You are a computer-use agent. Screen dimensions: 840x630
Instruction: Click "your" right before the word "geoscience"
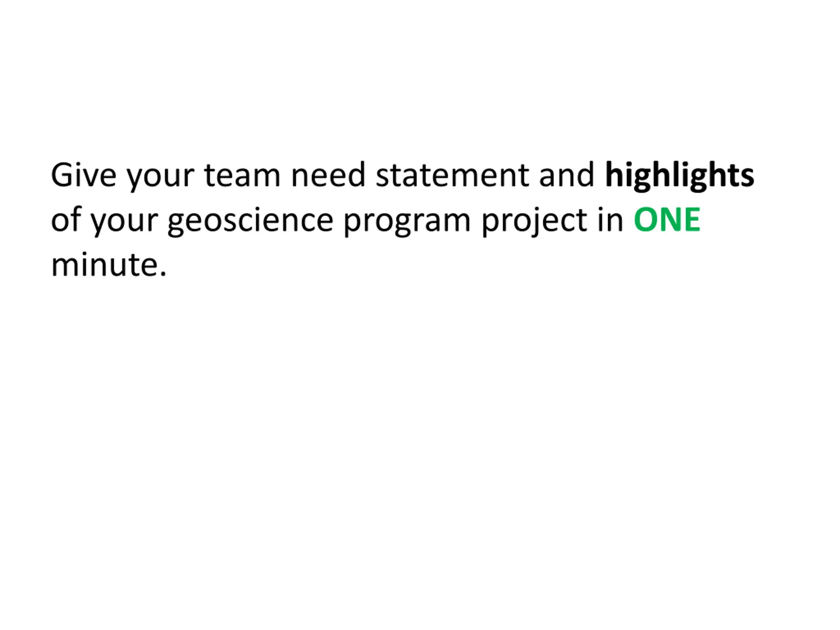point(124,220)
